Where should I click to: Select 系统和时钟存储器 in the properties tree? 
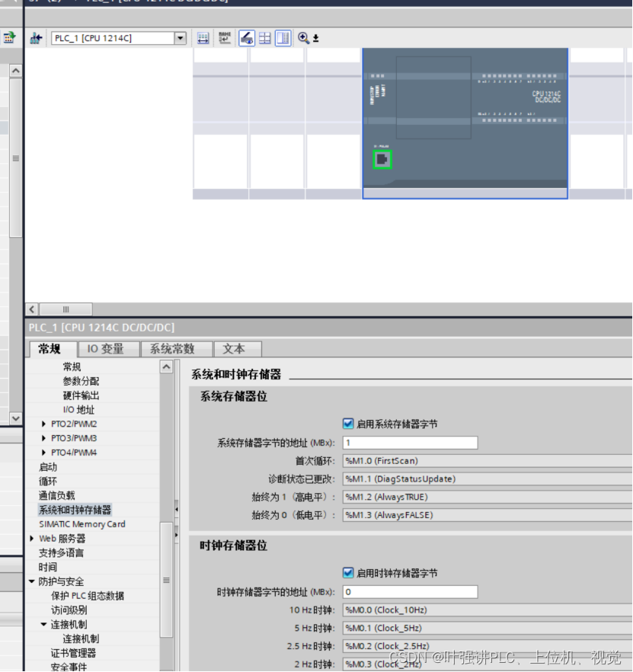[x=75, y=510]
